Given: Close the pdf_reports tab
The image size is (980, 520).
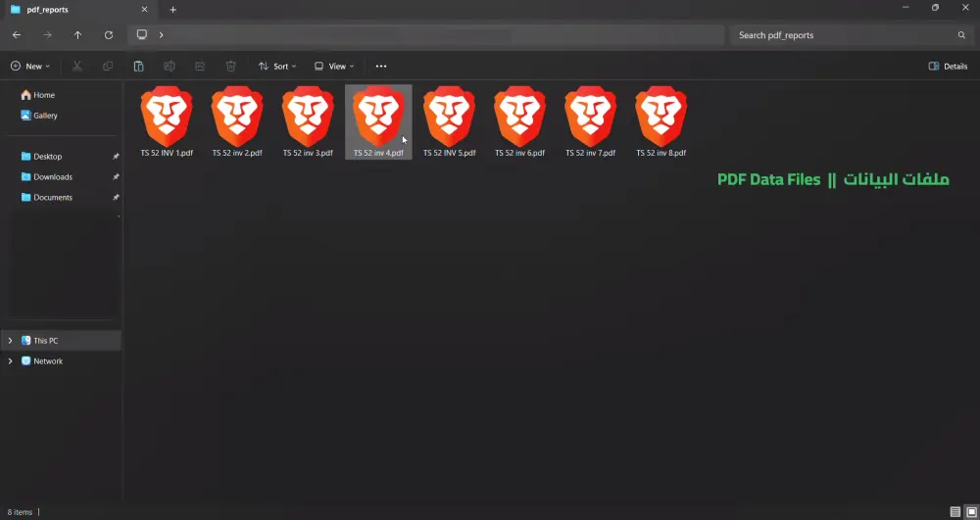Looking at the screenshot, I should pyautogui.click(x=144, y=10).
